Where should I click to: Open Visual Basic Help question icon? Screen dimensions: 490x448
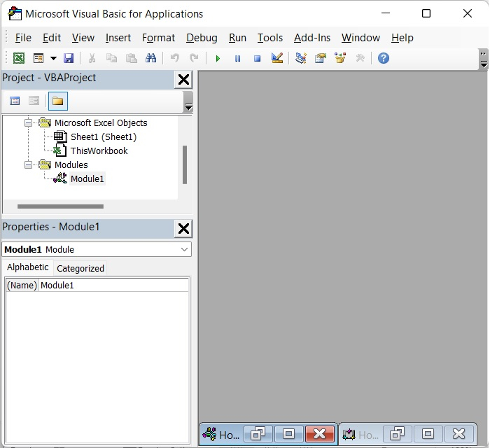(384, 58)
